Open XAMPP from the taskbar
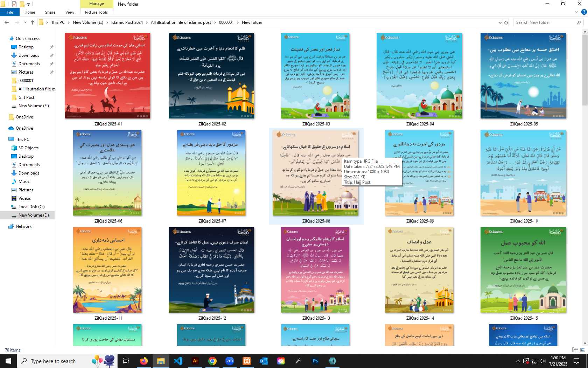This screenshot has width=588, height=368. pos(247,361)
